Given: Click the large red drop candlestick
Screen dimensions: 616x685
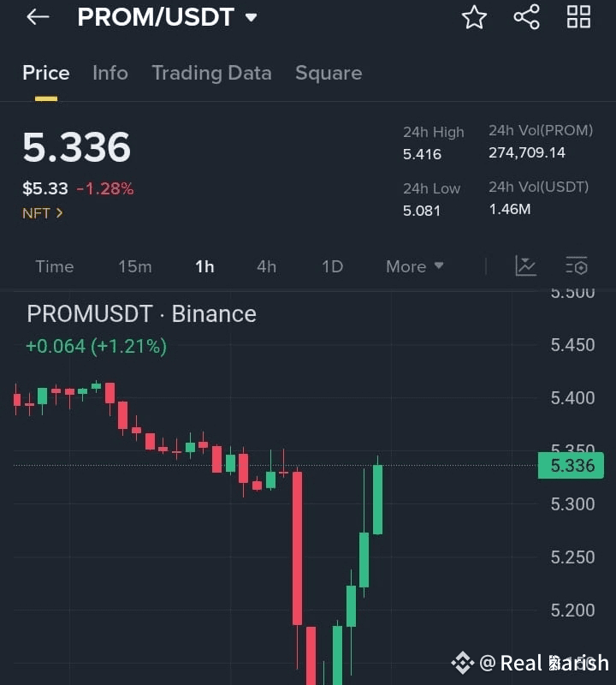Looking at the screenshot, I should (297, 548).
